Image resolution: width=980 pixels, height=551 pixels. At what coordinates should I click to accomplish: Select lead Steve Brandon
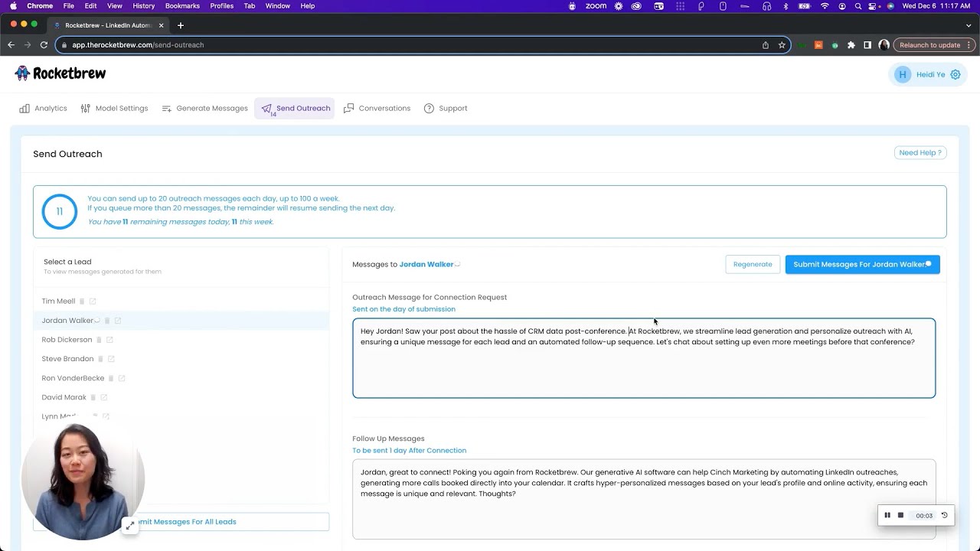click(67, 359)
